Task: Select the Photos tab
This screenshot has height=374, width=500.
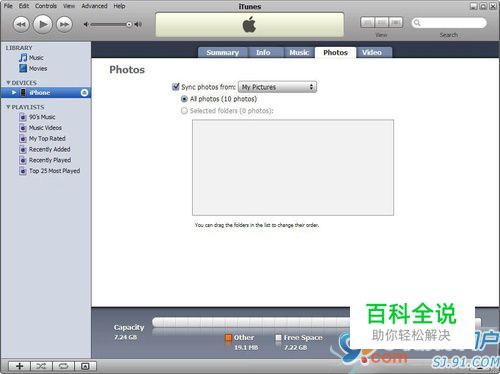Action: click(x=335, y=52)
